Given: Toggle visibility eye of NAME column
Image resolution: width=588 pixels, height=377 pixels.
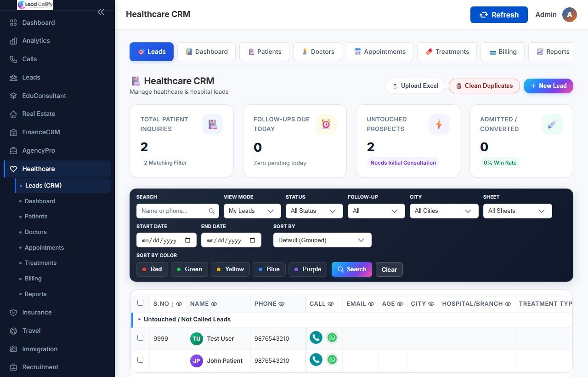Looking at the screenshot, I should point(214,304).
